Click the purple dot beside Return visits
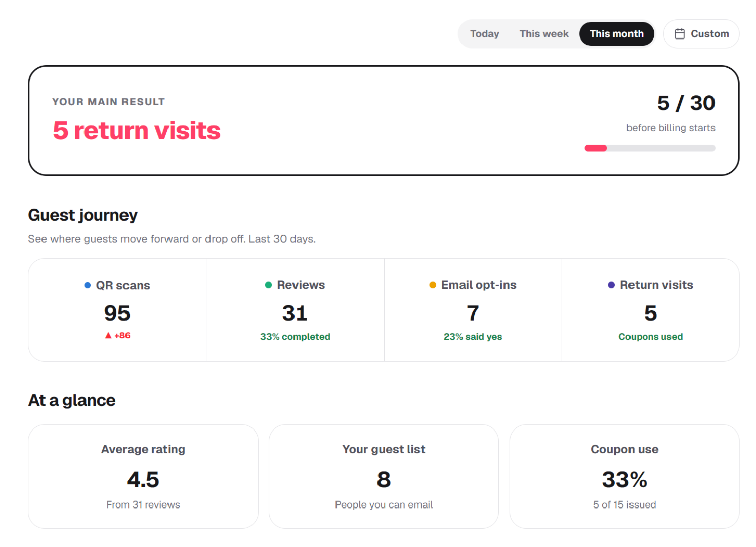The width and height of the screenshot is (756, 547). [611, 285]
